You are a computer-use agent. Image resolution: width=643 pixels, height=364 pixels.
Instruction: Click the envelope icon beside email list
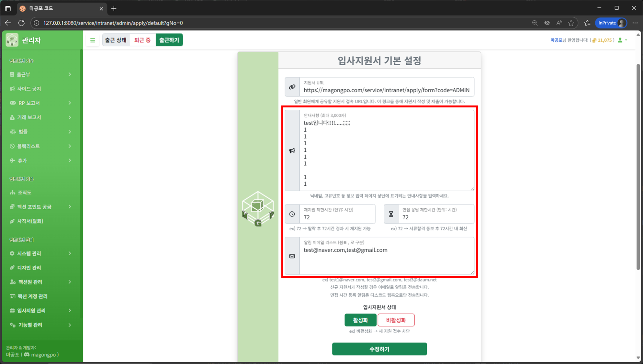point(292,256)
